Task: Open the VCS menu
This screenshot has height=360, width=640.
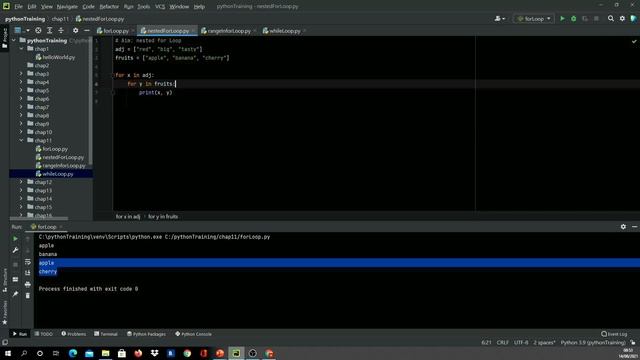Action: [160, 7]
